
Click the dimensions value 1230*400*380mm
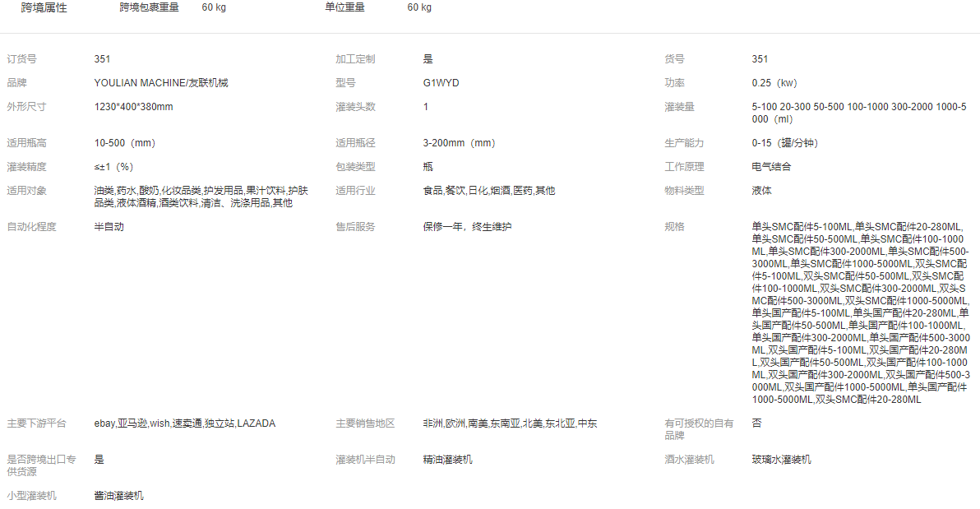pos(133,107)
